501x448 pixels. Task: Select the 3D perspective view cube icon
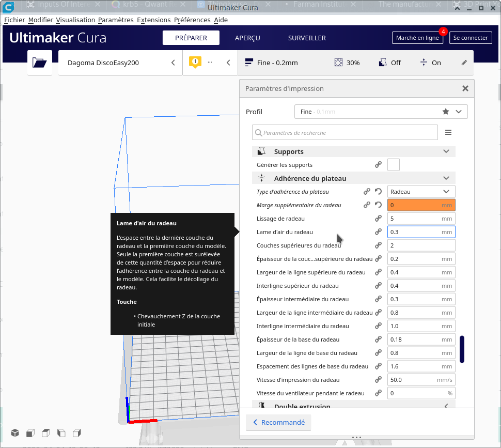coord(15,433)
